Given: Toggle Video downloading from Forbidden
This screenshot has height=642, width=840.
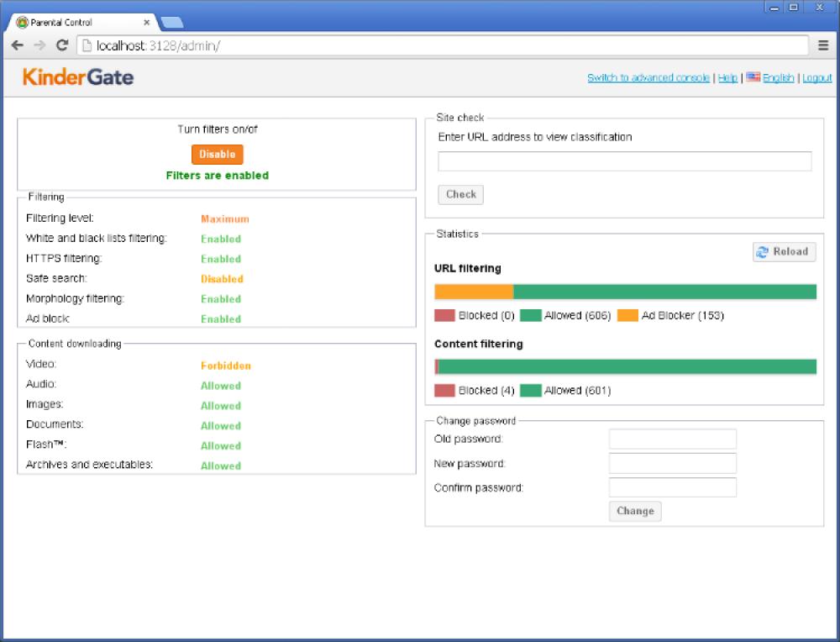Looking at the screenshot, I should 225,366.
